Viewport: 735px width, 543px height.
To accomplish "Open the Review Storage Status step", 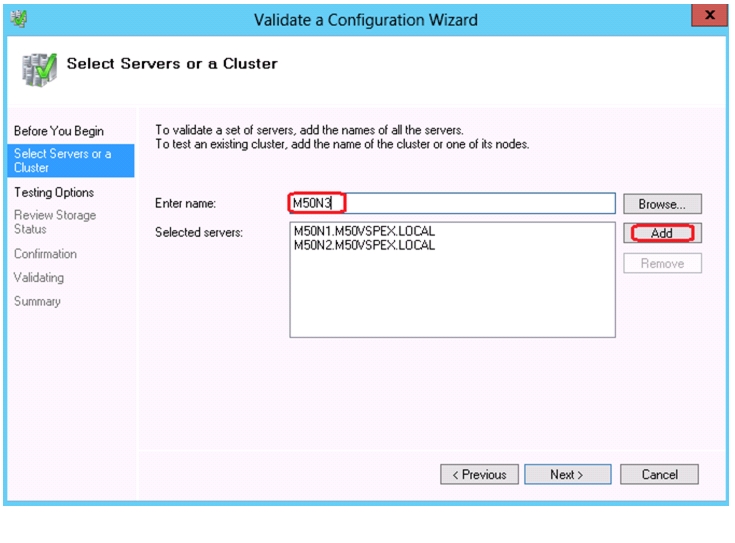I will 55,222.
